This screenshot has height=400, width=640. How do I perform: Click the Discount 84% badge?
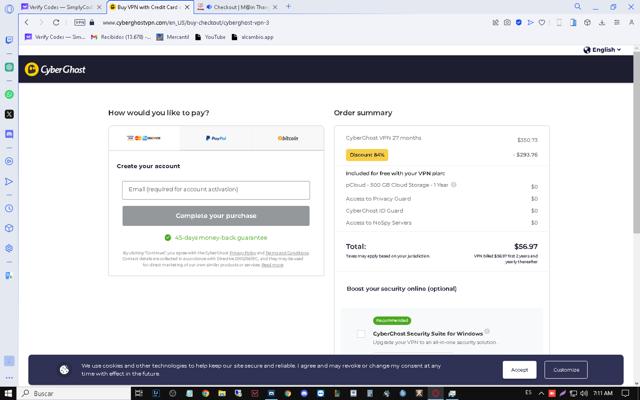click(x=367, y=155)
